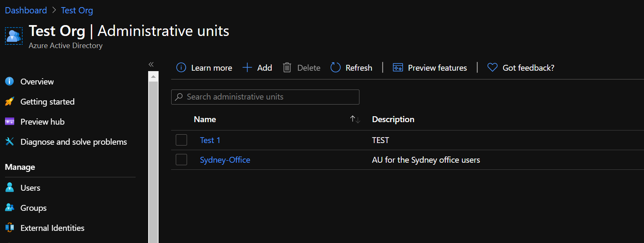Image resolution: width=644 pixels, height=243 pixels.
Task: Click the Delete trash can icon
Action: [x=287, y=67]
